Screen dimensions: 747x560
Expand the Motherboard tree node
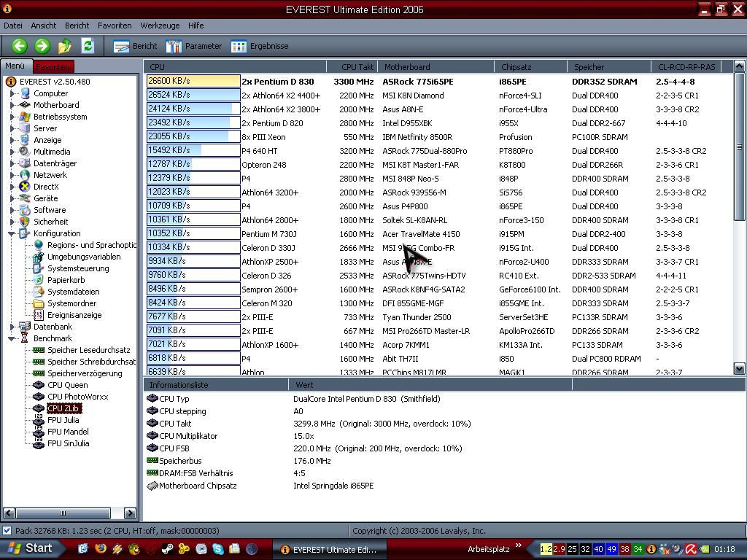click(x=12, y=105)
